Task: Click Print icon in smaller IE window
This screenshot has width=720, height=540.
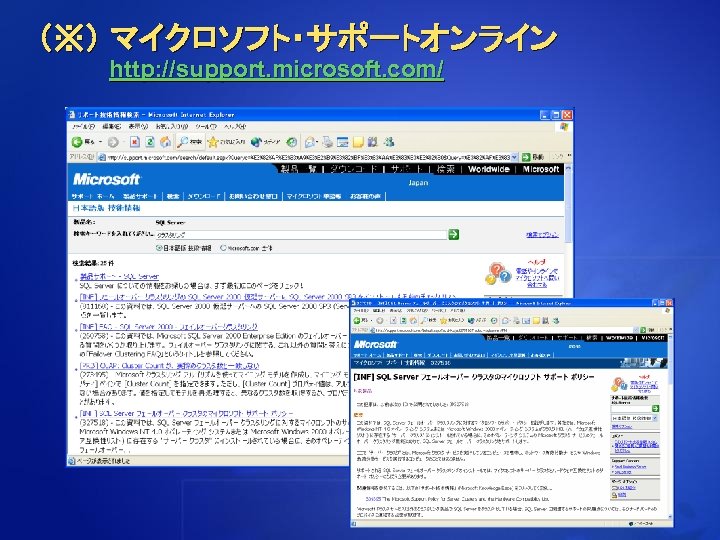Action: (516, 321)
